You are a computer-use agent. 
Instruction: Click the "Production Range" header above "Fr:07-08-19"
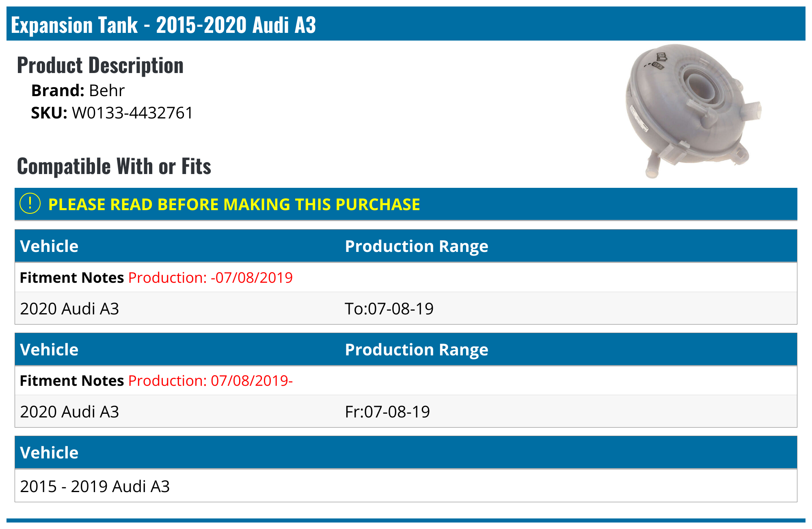416,350
